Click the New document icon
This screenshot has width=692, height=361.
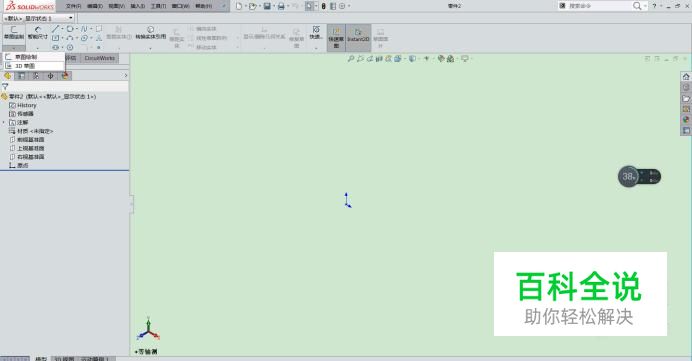(239, 6)
